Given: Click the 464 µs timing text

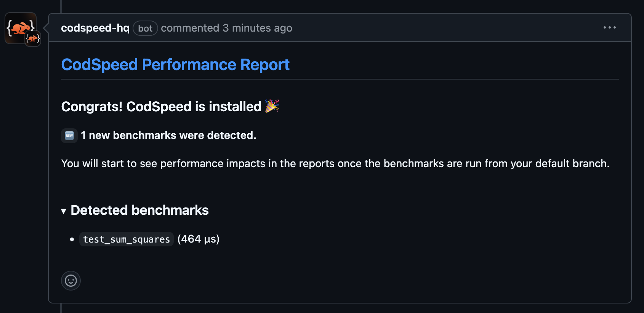Looking at the screenshot, I should coord(198,239).
